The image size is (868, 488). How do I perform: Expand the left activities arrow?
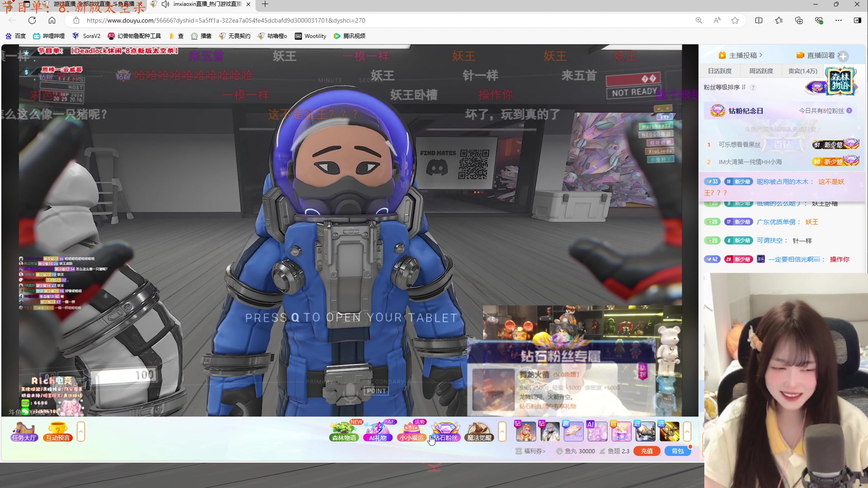[x=81, y=432]
